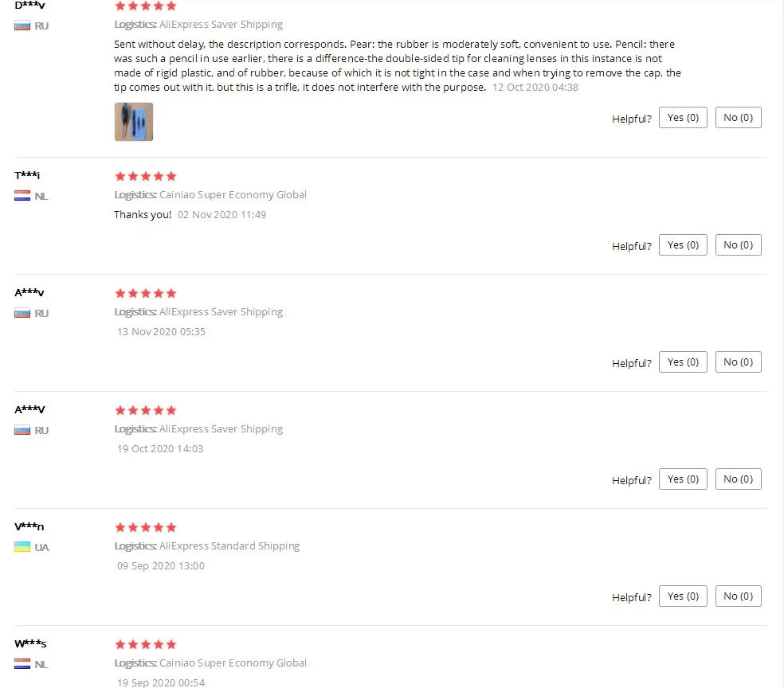
Task: Click the five-star rating on T***i's review
Action: point(146,176)
